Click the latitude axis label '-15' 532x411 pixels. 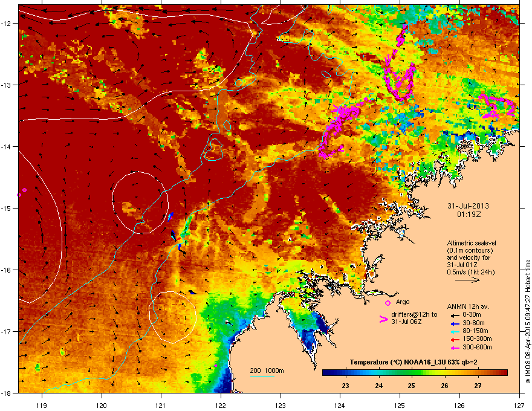(x=6, y=208)
